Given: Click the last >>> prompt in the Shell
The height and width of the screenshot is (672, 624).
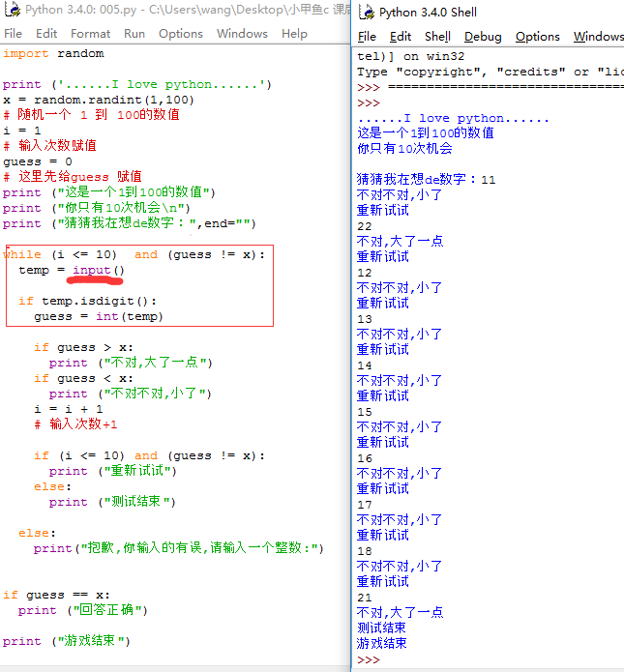Looking at the screenshot, I should [x=369, y=659].
